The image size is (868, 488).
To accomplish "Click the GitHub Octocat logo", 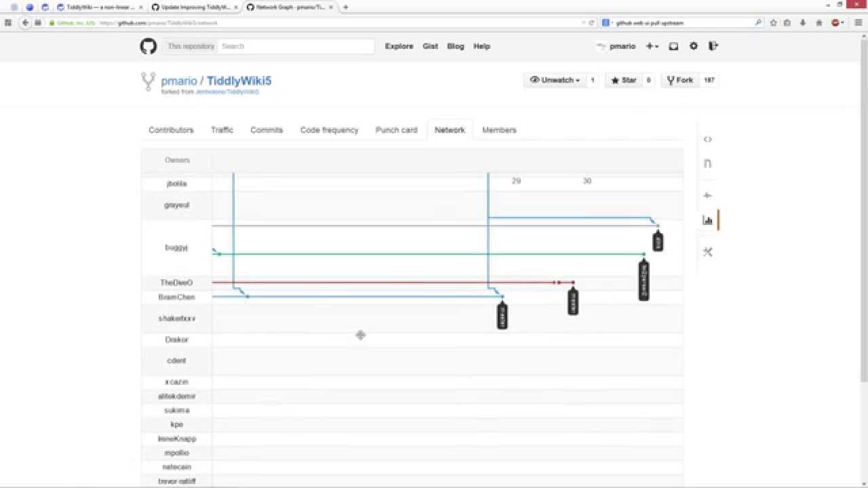I will click(x=148, y=46).
